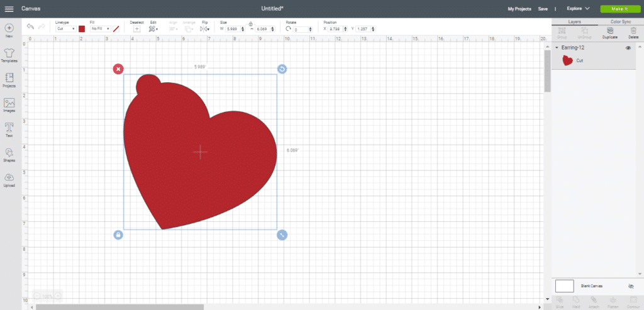Screen dimensions: 644x310
Task: Open the hamburger main menu
Action: pyautogui.click(x=9, y=9)
